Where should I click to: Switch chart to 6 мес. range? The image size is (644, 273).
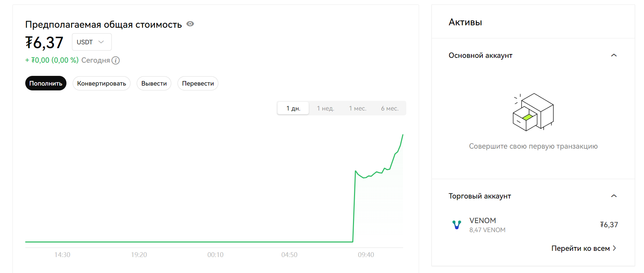pyautogui.click(x=390, y=108)
